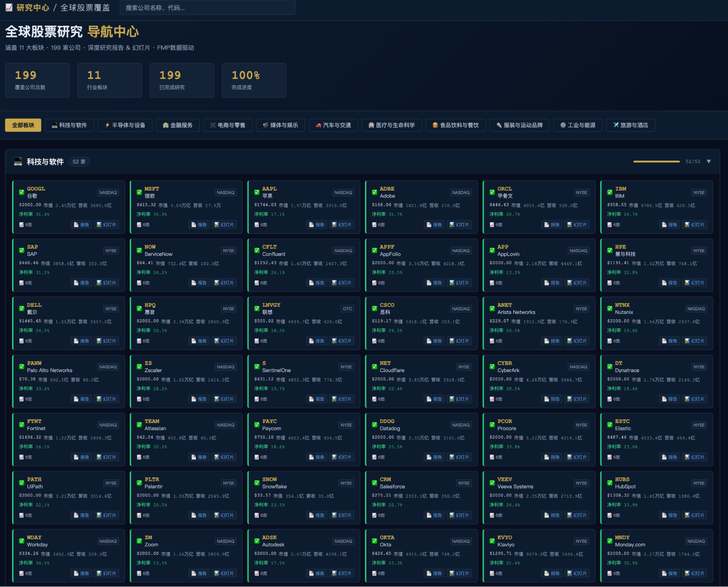Click the research center logo icon

point(9,7)
